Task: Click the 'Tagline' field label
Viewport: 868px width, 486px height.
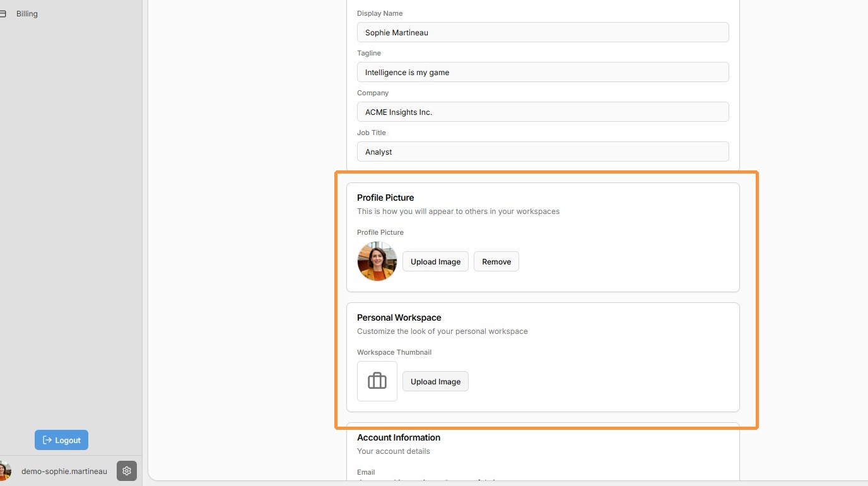Action: point(369,53)
